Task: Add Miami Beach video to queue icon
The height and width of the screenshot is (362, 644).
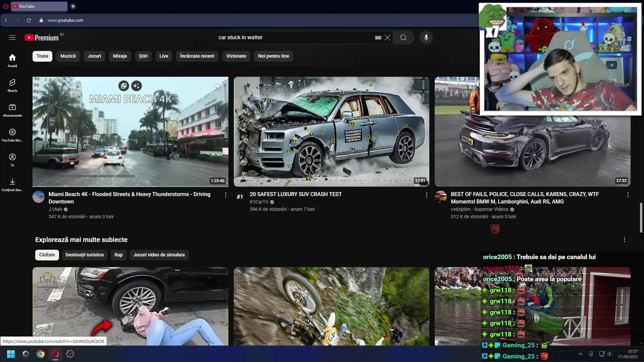Action: click(x=124, y=86)
